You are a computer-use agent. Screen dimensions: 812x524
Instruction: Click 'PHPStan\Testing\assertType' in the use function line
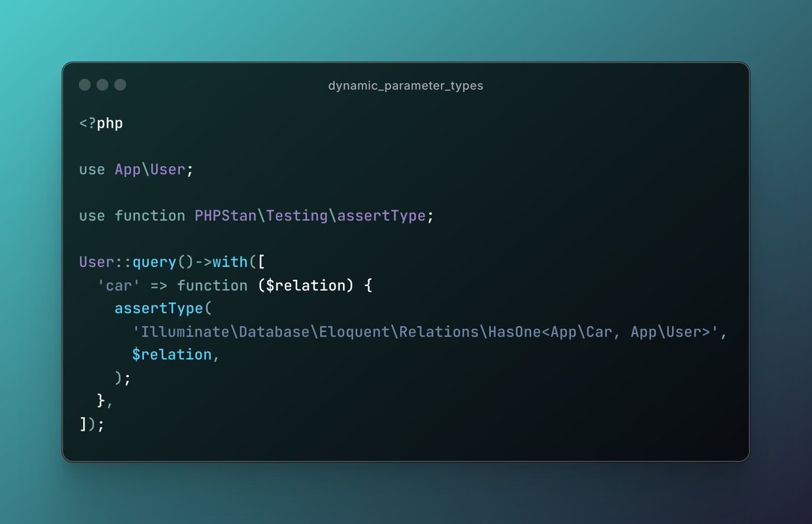pyautogui.click(x=310, y=216)
